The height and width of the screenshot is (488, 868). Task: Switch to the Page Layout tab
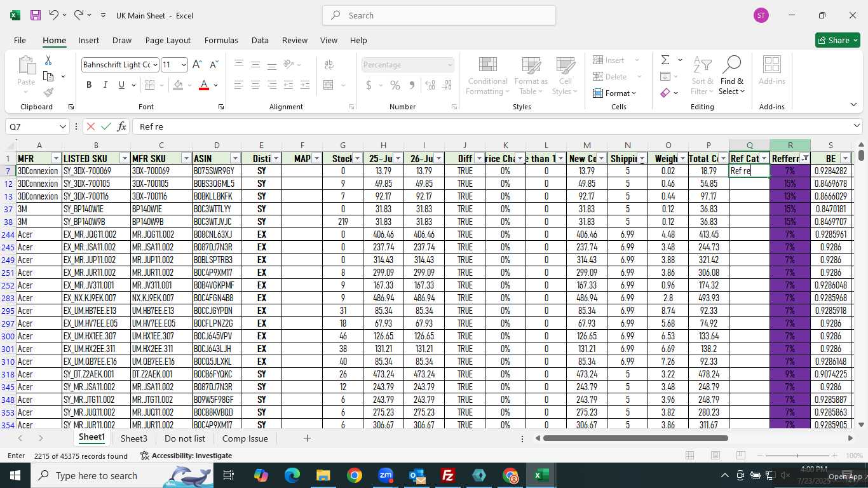[x=168, y=40]
